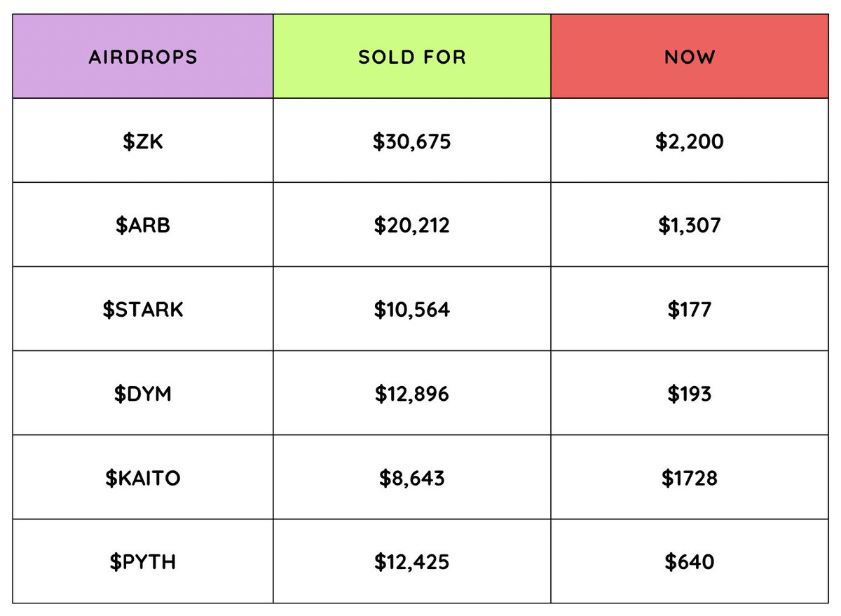841x616 pixels.
Task: Click the $DYM airdrop cell
Action: pyautogui.click(x=143, y=394)
